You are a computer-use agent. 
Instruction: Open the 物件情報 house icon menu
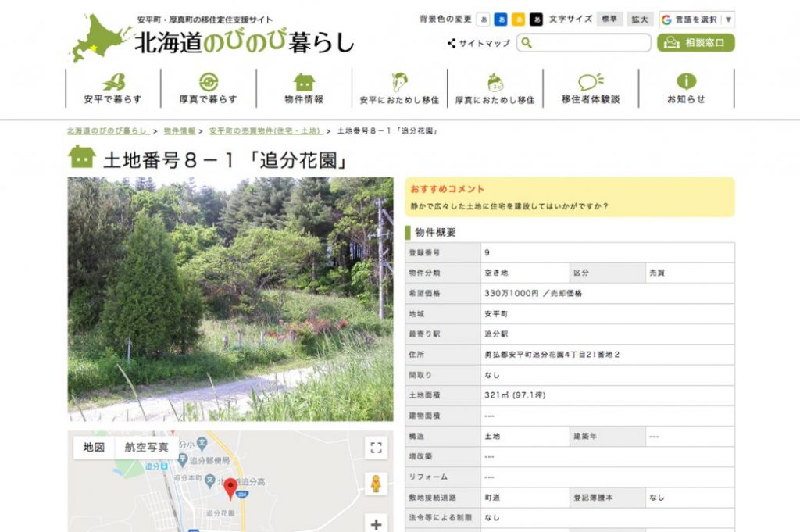(304, 88)
